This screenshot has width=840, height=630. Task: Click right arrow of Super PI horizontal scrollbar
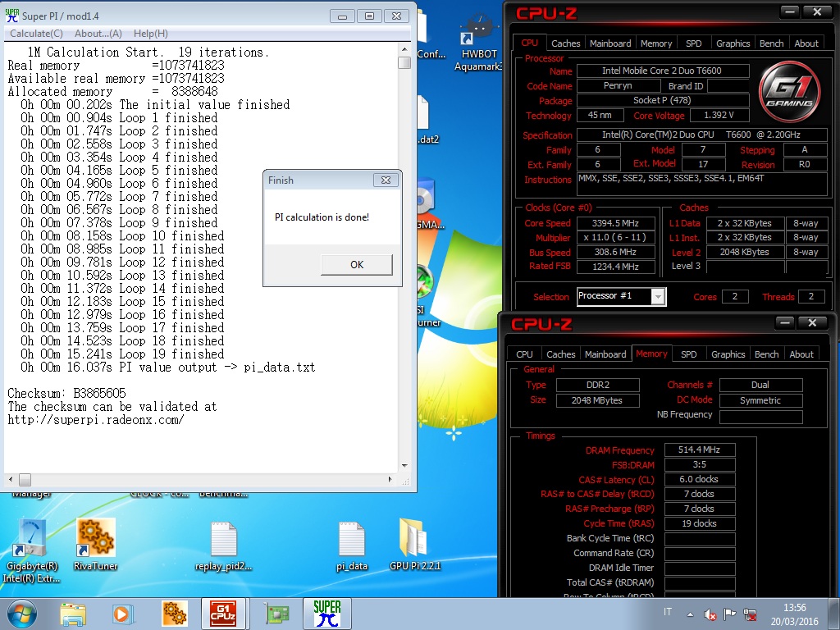coord(390,479)
